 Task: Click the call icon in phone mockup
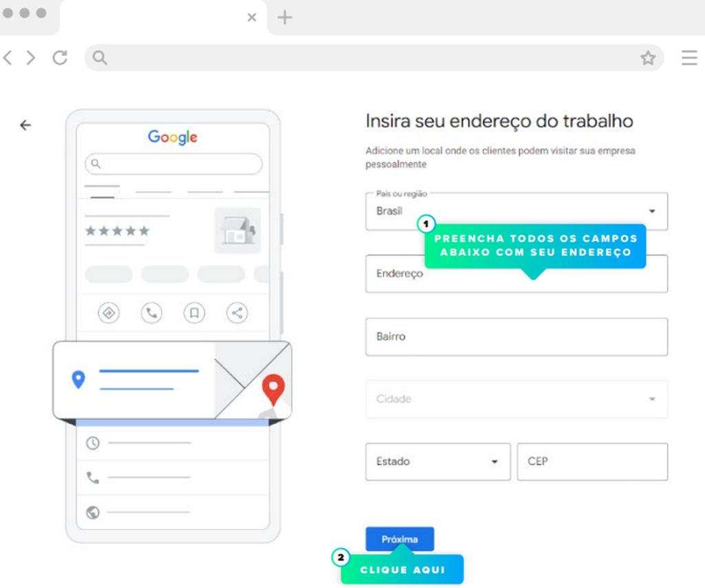pos(151,313)
